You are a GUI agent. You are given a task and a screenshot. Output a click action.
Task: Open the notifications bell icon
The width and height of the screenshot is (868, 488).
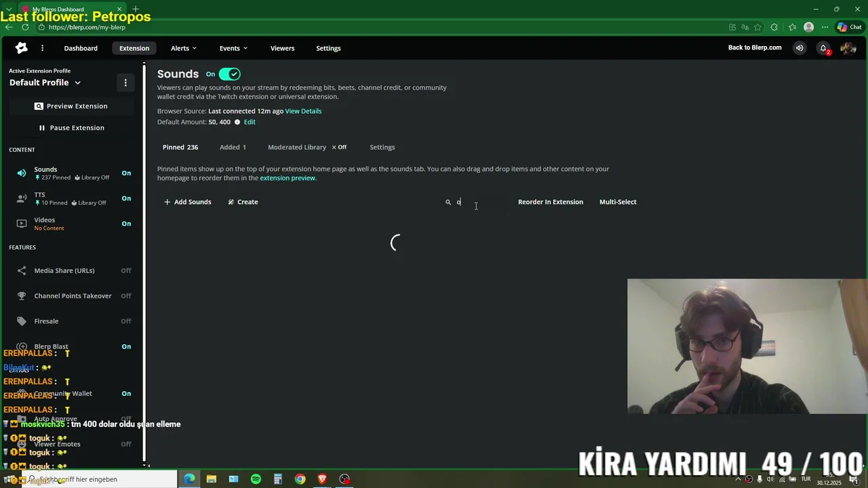point(823,48)
